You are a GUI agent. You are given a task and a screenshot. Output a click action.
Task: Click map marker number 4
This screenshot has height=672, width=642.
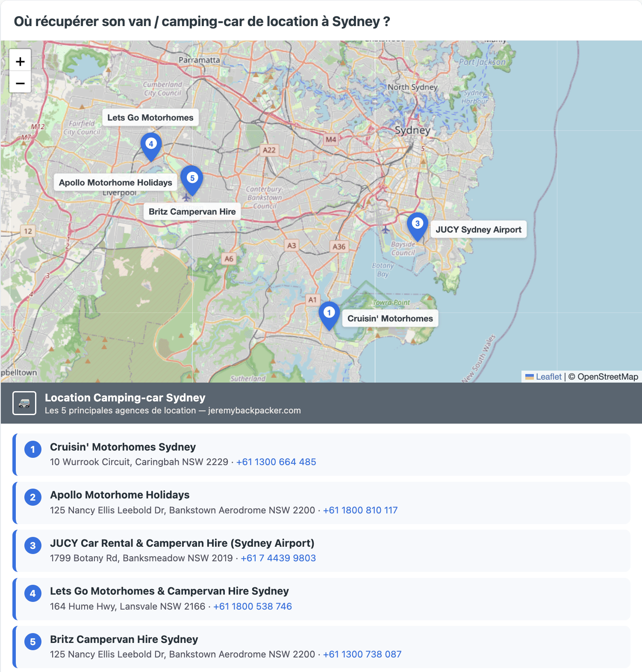coord(151,147)
